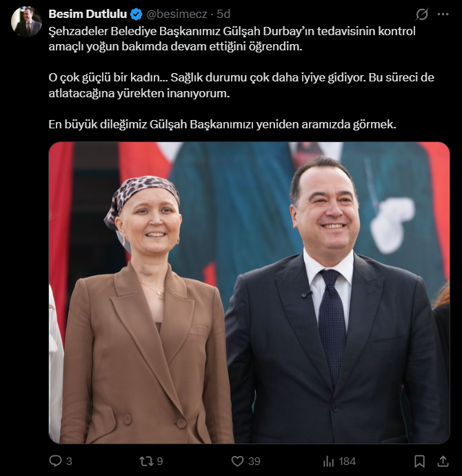Viewport: 462px width, 476px height.
Task: Open the Besim Dutlulu display name link
Action: 88,14
